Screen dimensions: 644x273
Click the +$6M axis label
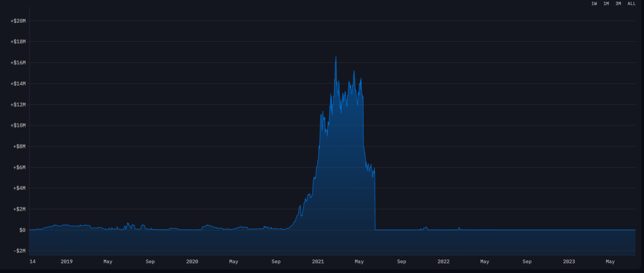pos(19,167)
